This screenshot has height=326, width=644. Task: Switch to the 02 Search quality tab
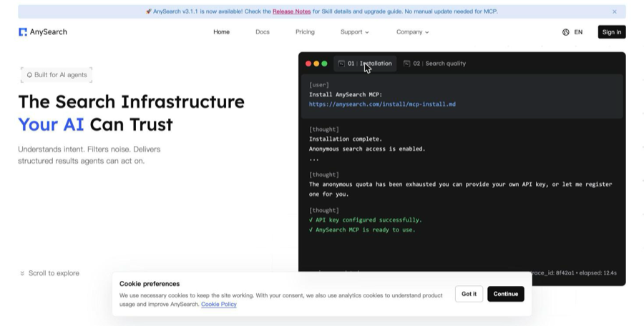click(434, 64)
